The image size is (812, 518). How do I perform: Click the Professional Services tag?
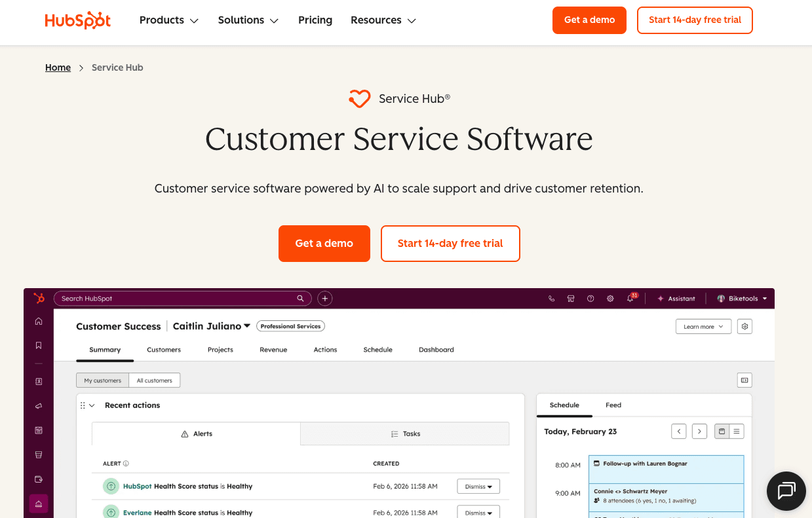(290, 326)
